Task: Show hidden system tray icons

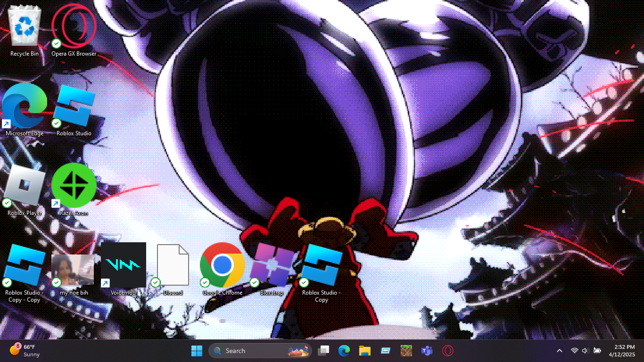Action: [x=560, y=351]
